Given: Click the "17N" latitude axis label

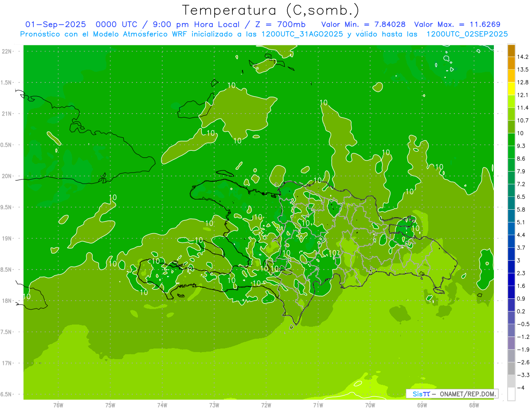Looking at the screenshot, I should [8, 364].
